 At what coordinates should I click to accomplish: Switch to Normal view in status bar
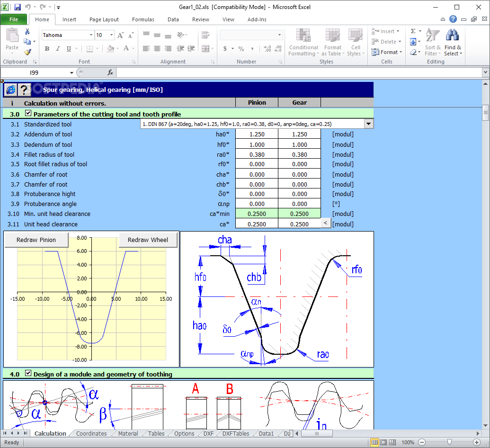tap(374, 442)
